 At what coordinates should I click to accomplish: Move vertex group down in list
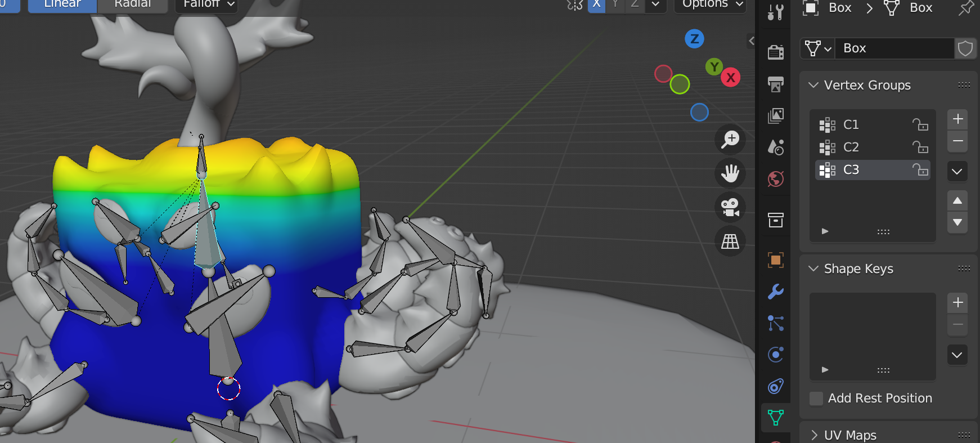click(957, 222)
